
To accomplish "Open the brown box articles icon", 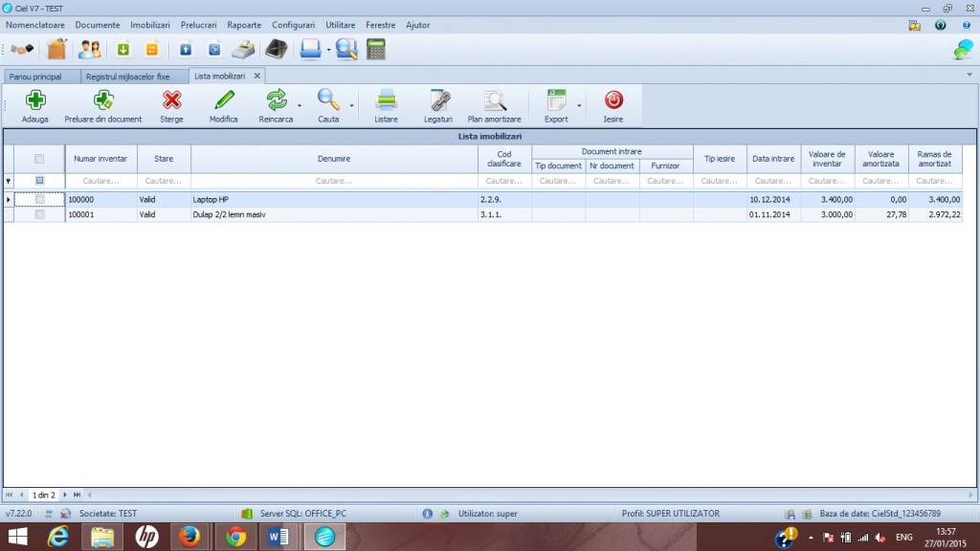I will click(x=56, y=49).
